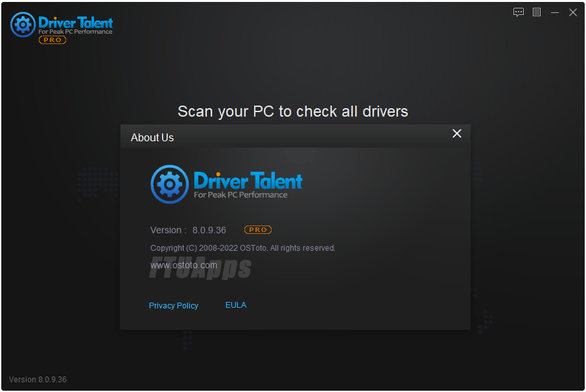Image resolution: width=586 pixels, height=392 pixels.
Task: Click the Driver Talent gear logo top-left header
Action: pyautogui.click(x=23, y=25)
